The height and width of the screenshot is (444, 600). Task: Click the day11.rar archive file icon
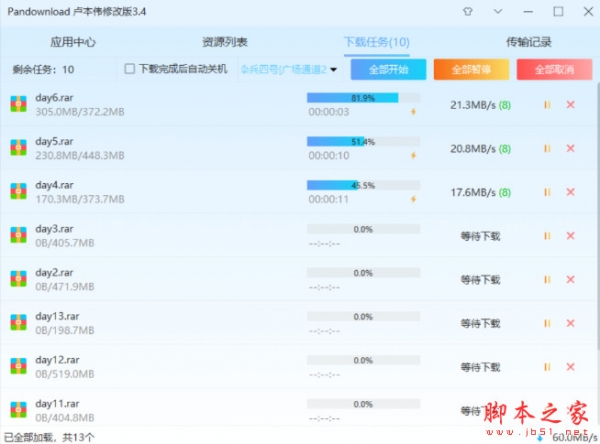pos(18,410)
